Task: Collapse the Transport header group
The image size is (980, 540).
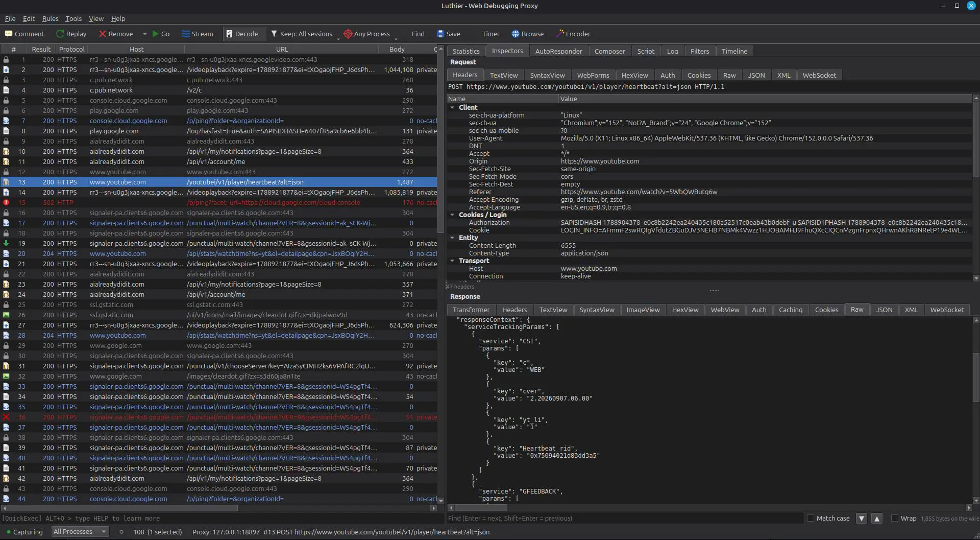Action: pyautogui.click(x=452, y=261)
